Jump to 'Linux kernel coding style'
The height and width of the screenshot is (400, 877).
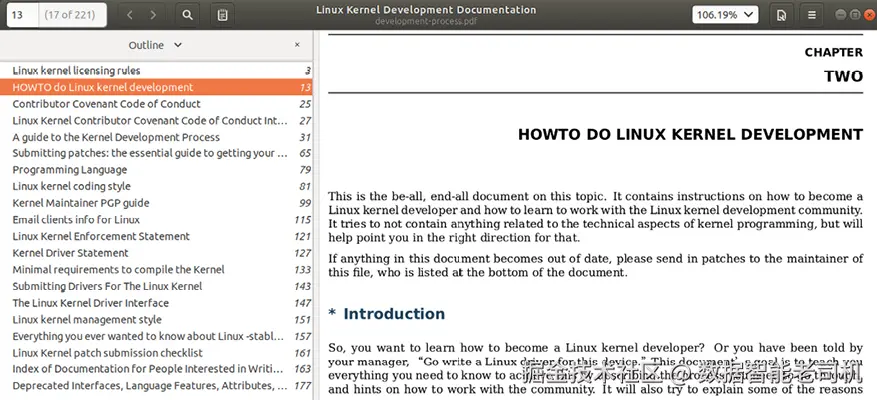pyautogui.click(x=156, y=186)
